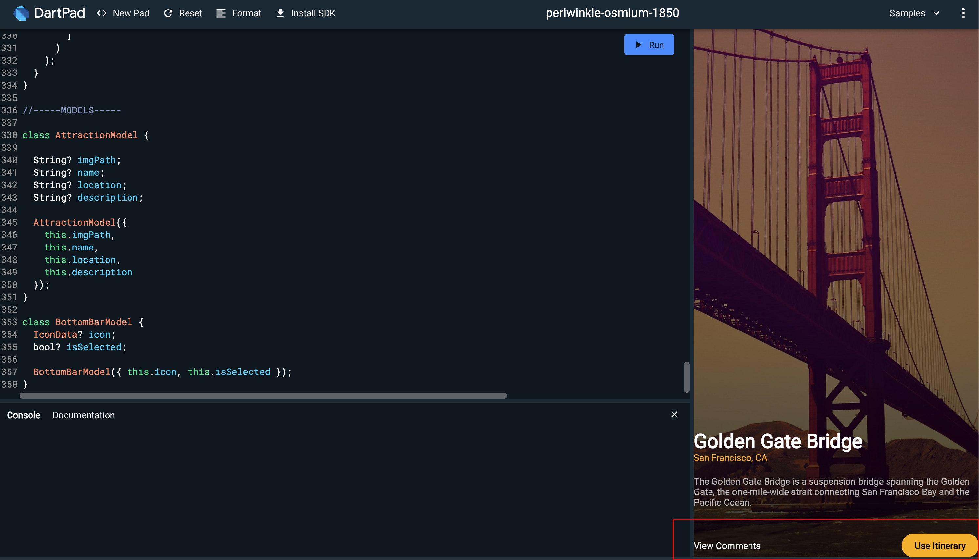Click line number 338 in the gutter
Viewport: 979px width, 560px height.
9,135
